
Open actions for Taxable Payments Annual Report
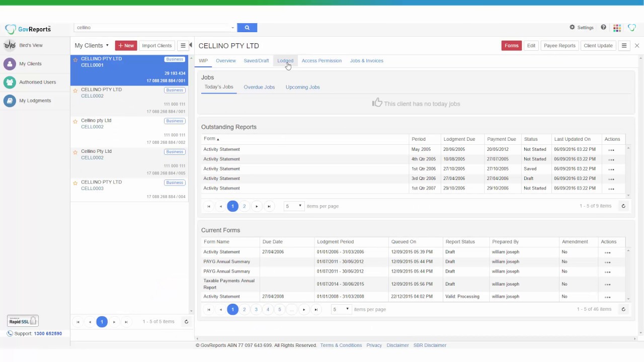(x=607, y=285)
